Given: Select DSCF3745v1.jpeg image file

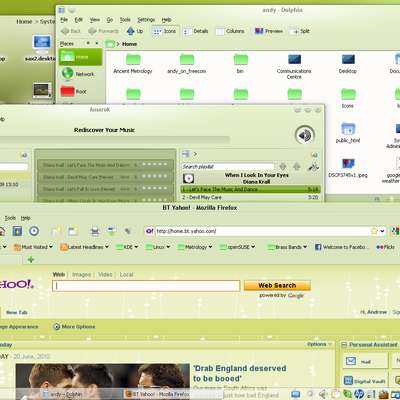Looking at the screenshot, I should 348,168.
